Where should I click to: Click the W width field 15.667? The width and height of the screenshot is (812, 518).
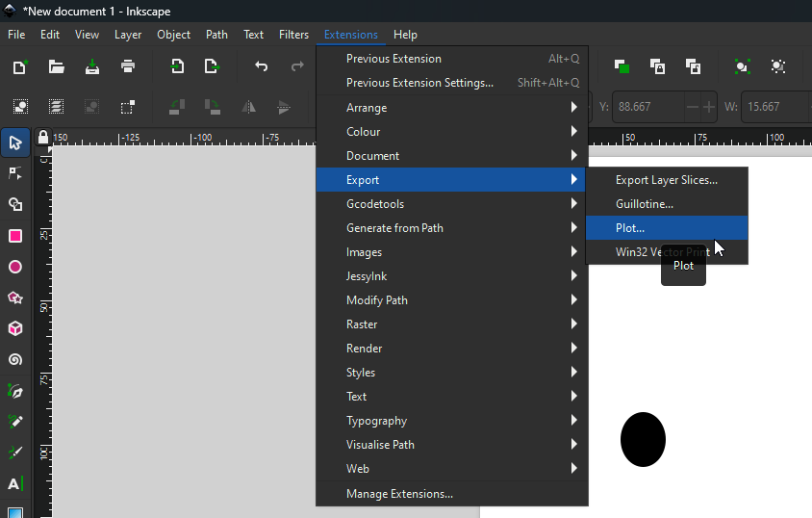click(x=775, y=107)
